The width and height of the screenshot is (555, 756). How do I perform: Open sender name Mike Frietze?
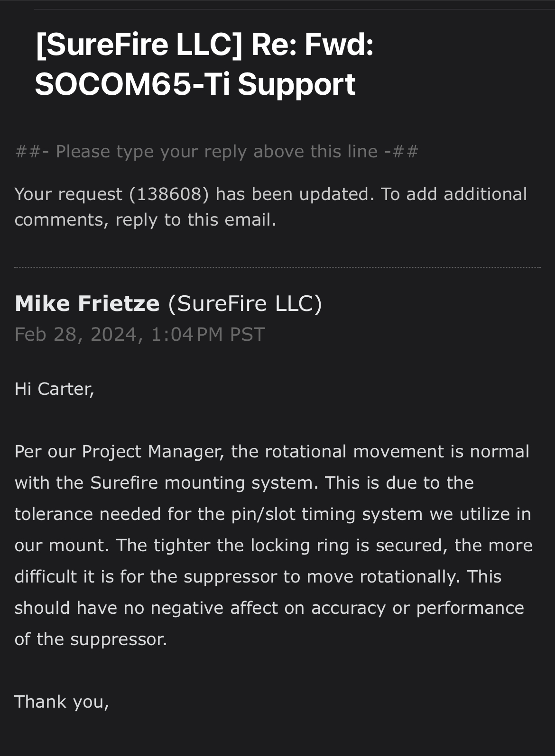click(87, 303)
